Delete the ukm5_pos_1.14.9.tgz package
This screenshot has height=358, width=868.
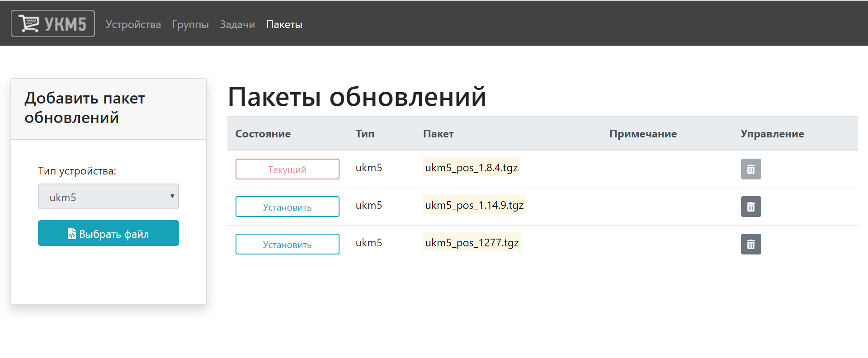(751, 207)
